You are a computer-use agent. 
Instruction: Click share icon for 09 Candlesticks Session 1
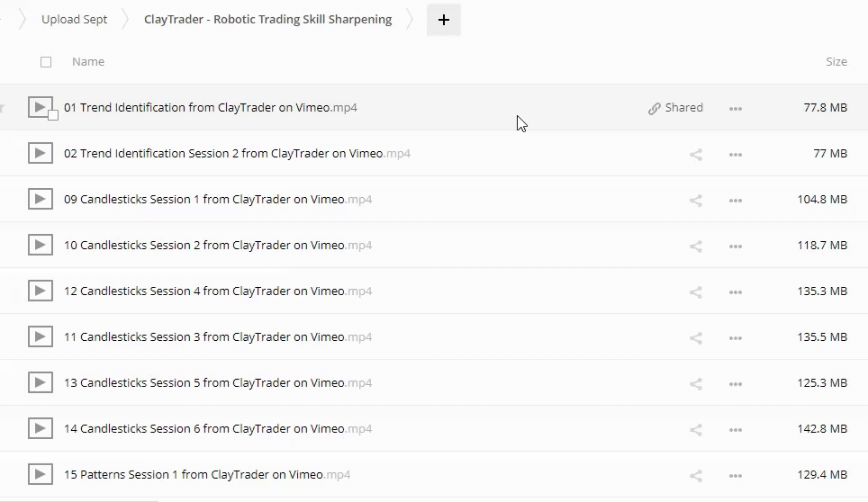point(695,200)
